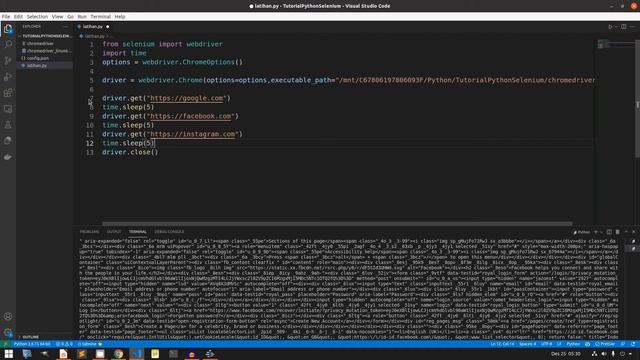Split the terminal panel
This screenshot has width=640, height=360.
(x=609, y=232)
